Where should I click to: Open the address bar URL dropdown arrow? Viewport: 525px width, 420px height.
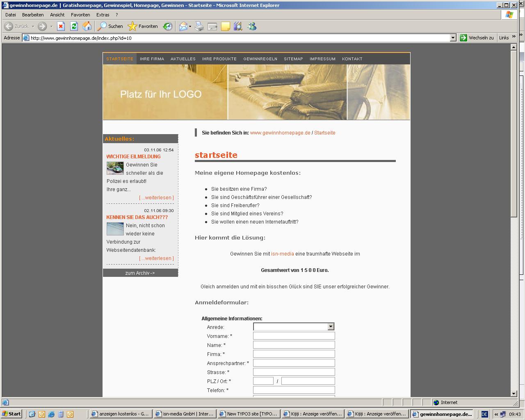pos(453,38)
